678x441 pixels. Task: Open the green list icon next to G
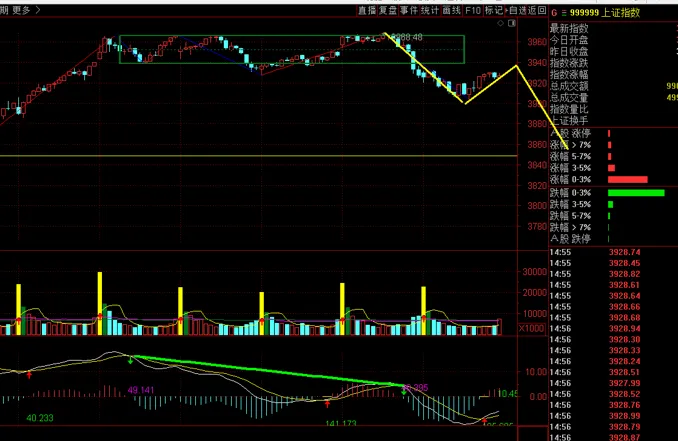click(x=564, y=13)
